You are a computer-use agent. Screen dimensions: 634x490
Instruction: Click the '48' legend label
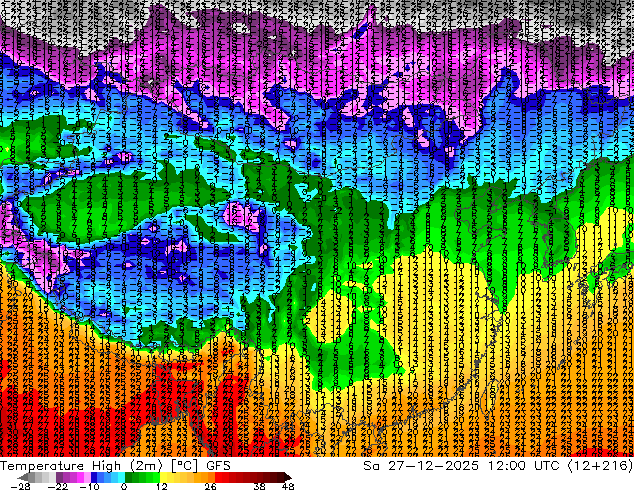[288, 486]
